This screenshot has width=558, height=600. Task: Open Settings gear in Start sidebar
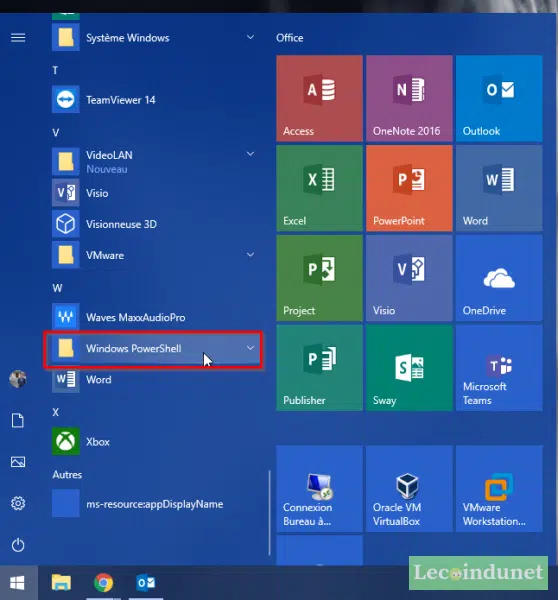(18, 503)
